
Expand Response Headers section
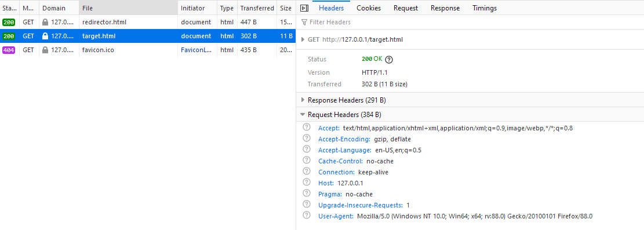[303, 100]
